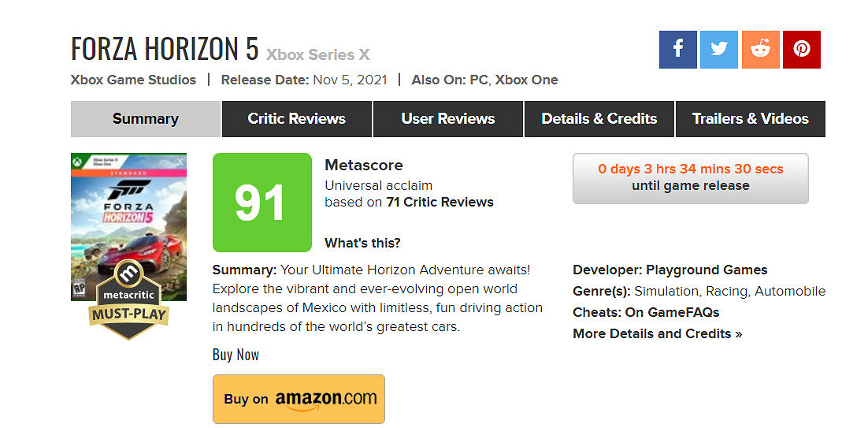This screenshot has height=428, width=868.
Task: Go to User Reviews tab
Action: (447, 119)
